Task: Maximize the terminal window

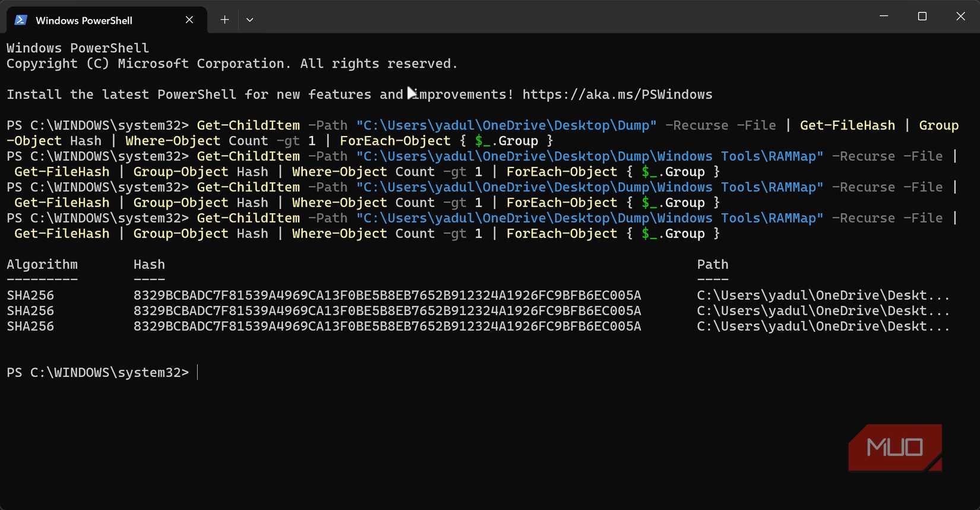Action: [922, 16]
